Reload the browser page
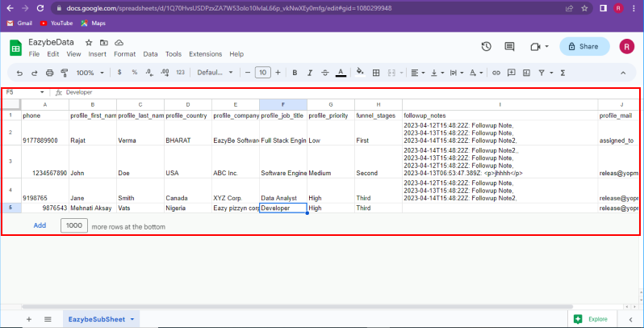Screen dimensions: 644x328 click(40, 8)
